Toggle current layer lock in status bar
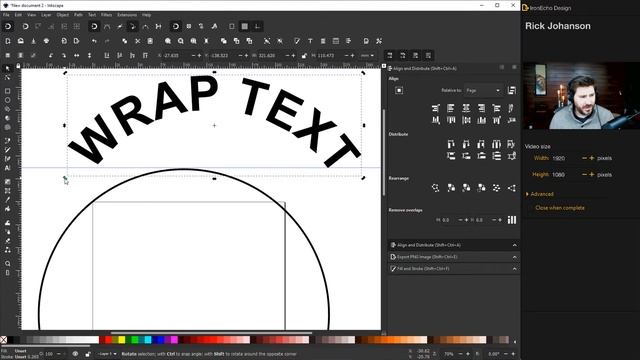Image resolution: width=640 pixels, height=360 pixels. [88, 354]
